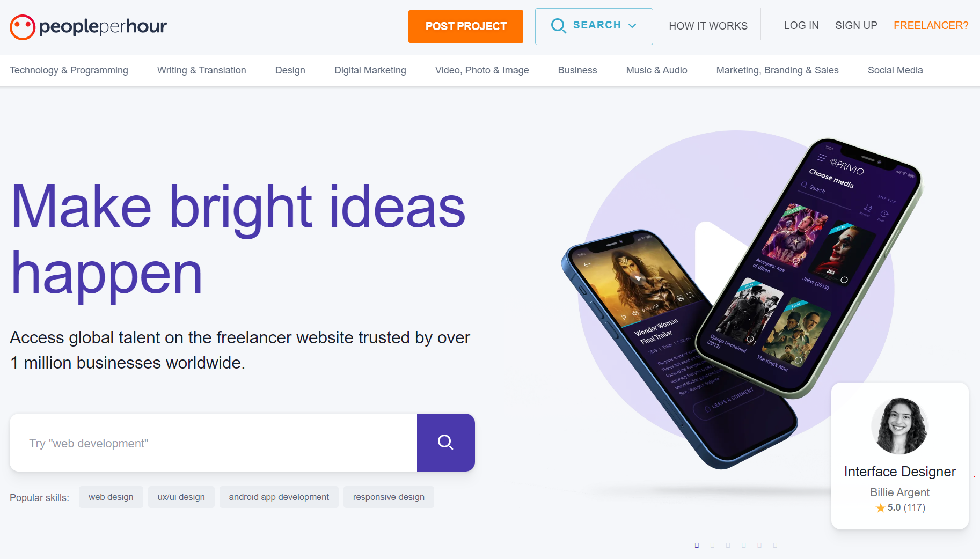This screenshot has width=980, height=559.
Task: Click the purple search magnifier button
Action: pyautogui.click(x=445, y=443)
